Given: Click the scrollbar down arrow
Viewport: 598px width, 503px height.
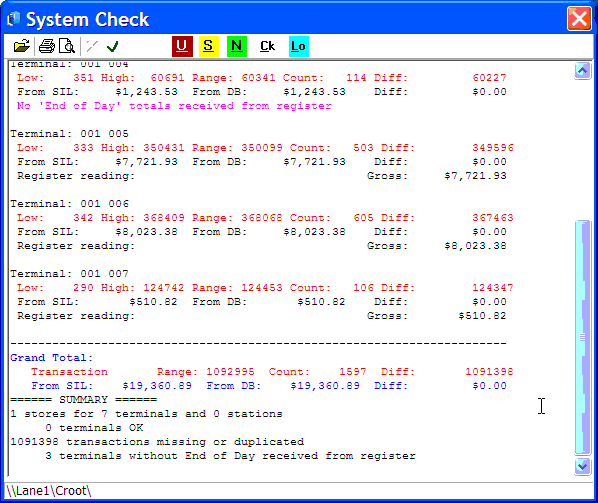Looking at the screenshot, I should [582, 466].
